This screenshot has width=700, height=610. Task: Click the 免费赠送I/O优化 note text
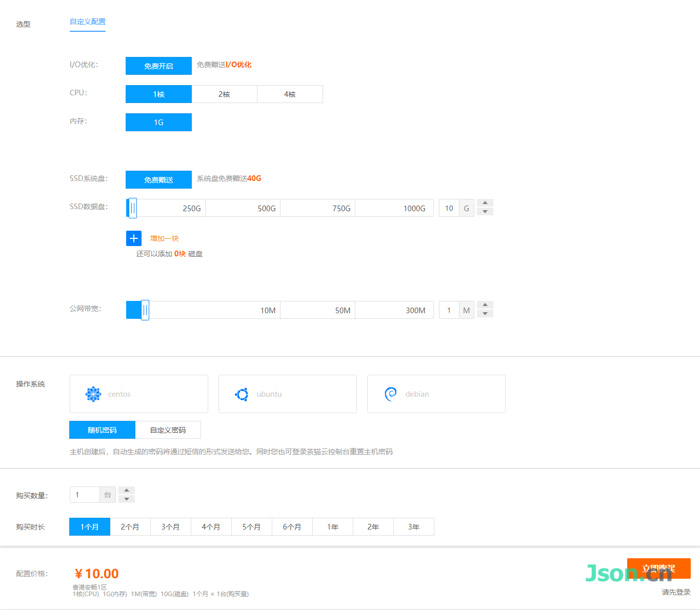[224, 65]
